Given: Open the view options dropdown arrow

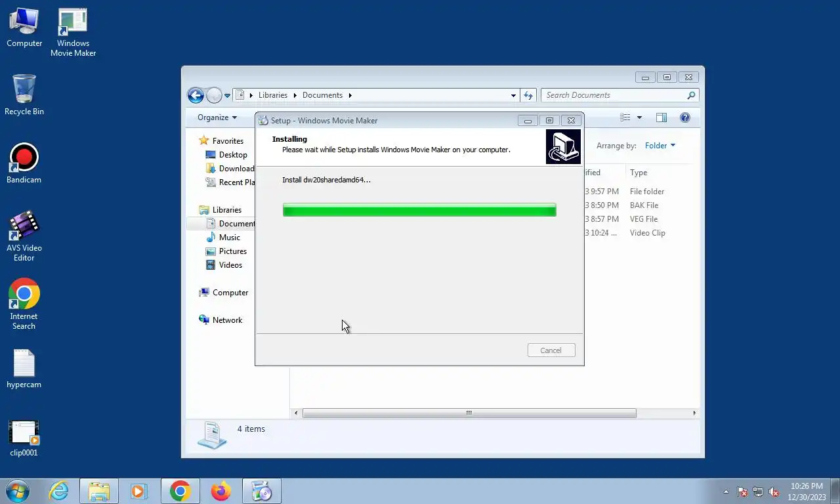Looking at the screenshot, I should [639, 117].
